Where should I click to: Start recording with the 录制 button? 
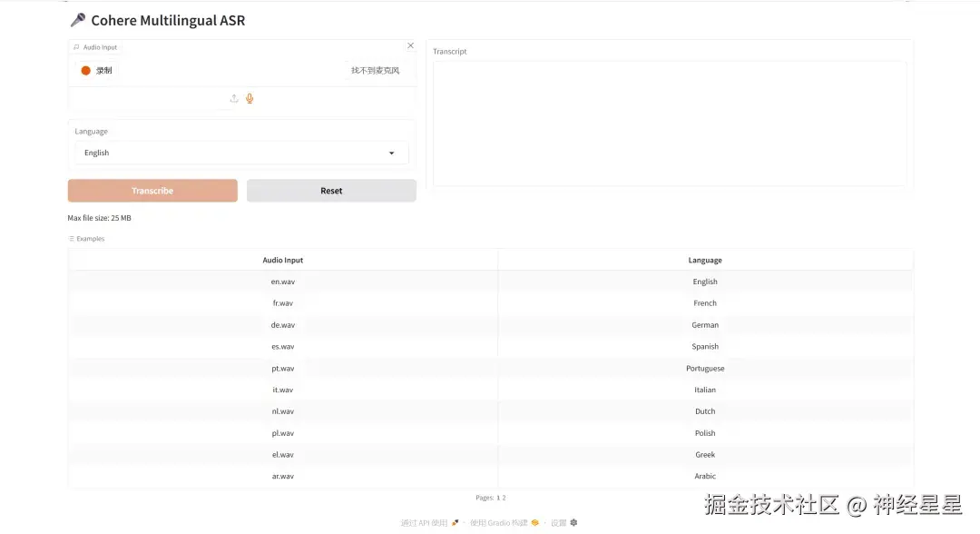point(97,71)
